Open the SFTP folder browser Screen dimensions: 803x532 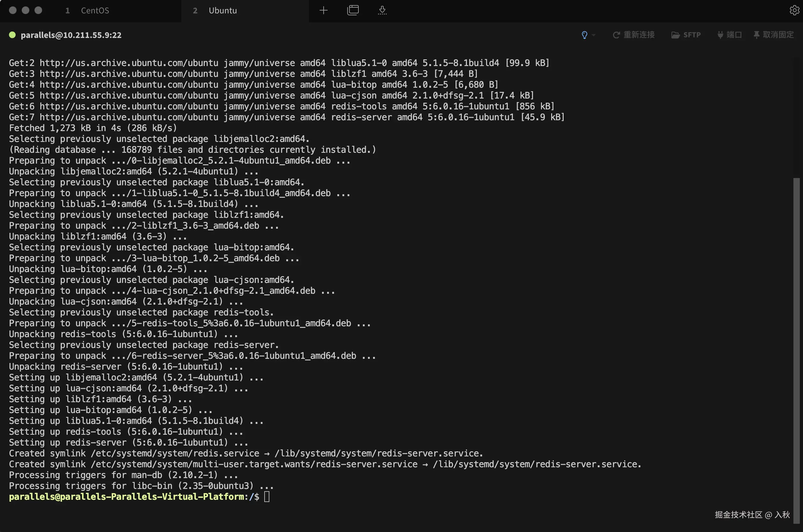click(x=686, y=35)
